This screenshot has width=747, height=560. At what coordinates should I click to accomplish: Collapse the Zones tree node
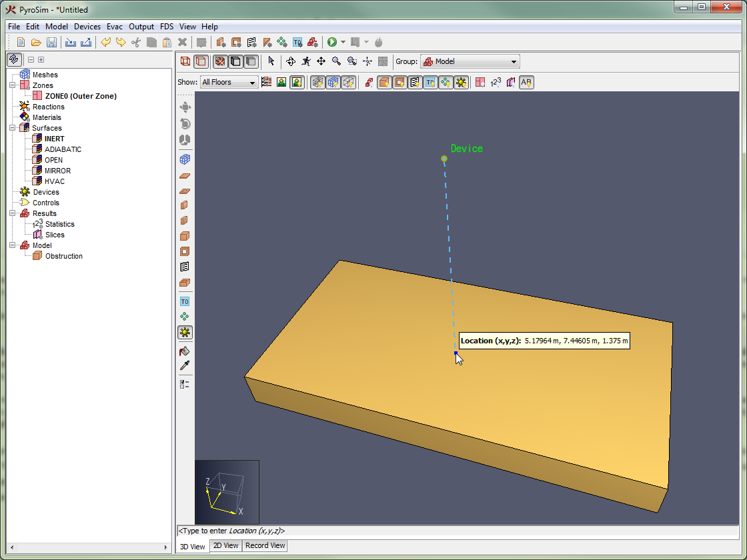click(13, 85)
